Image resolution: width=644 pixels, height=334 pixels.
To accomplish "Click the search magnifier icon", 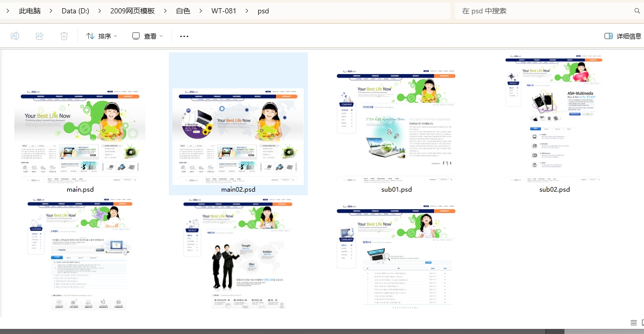I will point(637,11).
